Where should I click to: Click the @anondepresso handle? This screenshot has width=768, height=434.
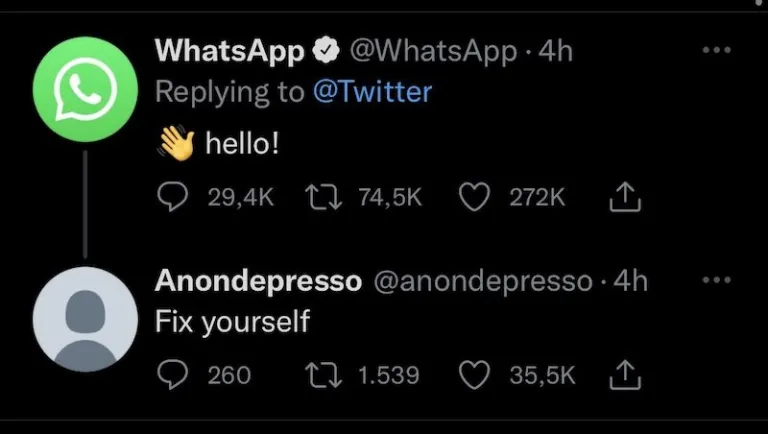pos(483,281)
